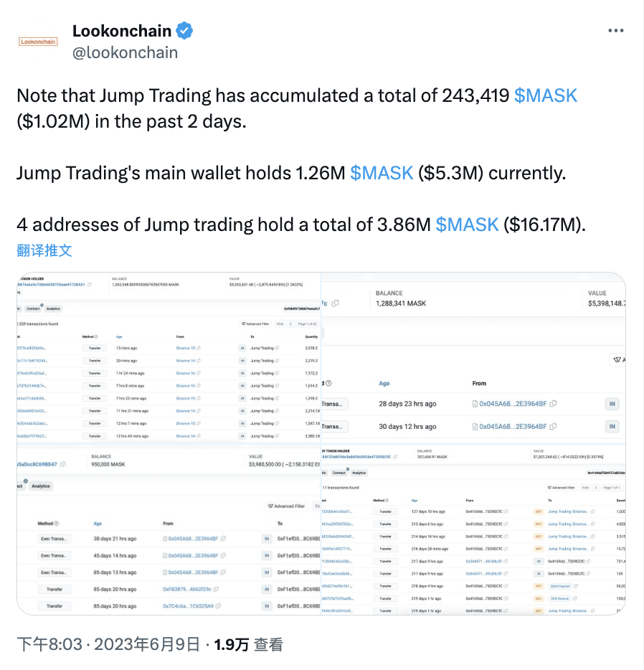
Task: Click the Advanced Filter funnel icon
Action: [x=243, y=325]
